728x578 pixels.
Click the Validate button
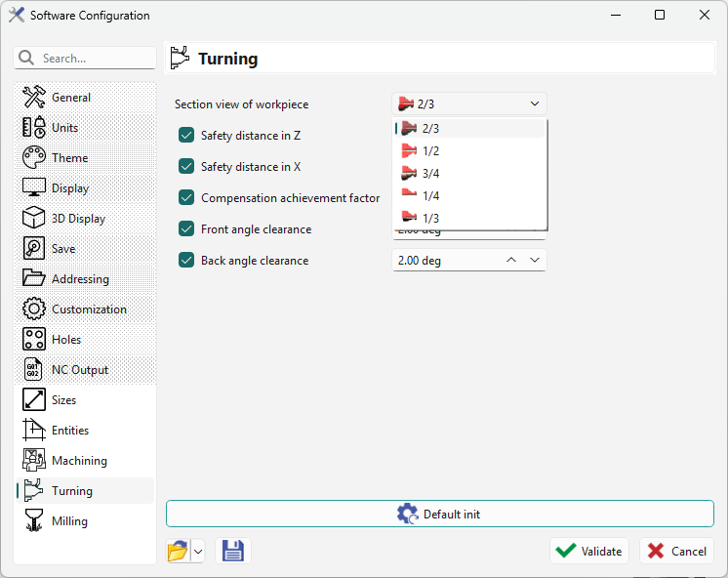(x=588, y=551)
